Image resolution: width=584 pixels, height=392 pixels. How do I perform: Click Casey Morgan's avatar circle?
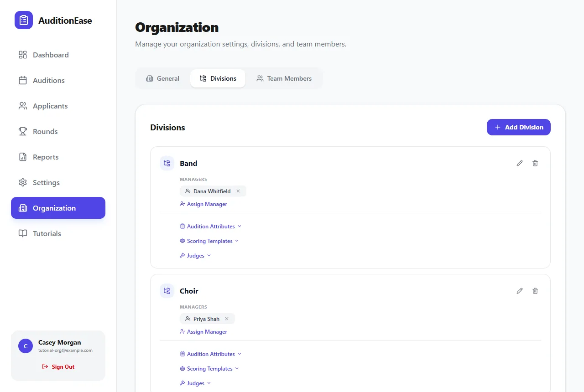[26, 346]
